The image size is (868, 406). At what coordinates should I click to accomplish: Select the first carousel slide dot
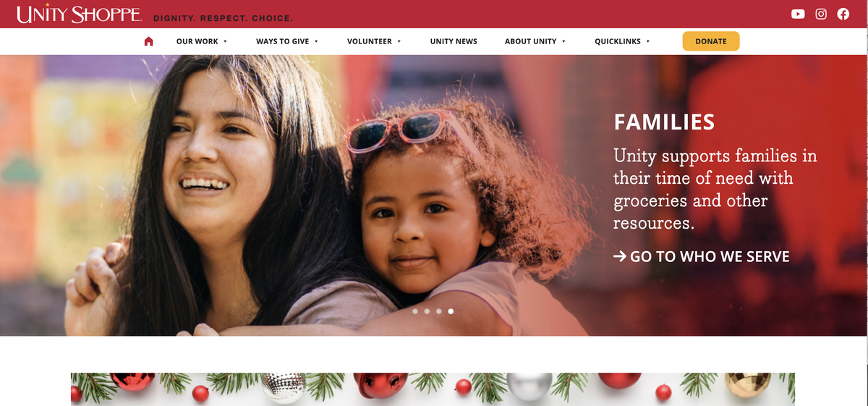coord(415,311)
